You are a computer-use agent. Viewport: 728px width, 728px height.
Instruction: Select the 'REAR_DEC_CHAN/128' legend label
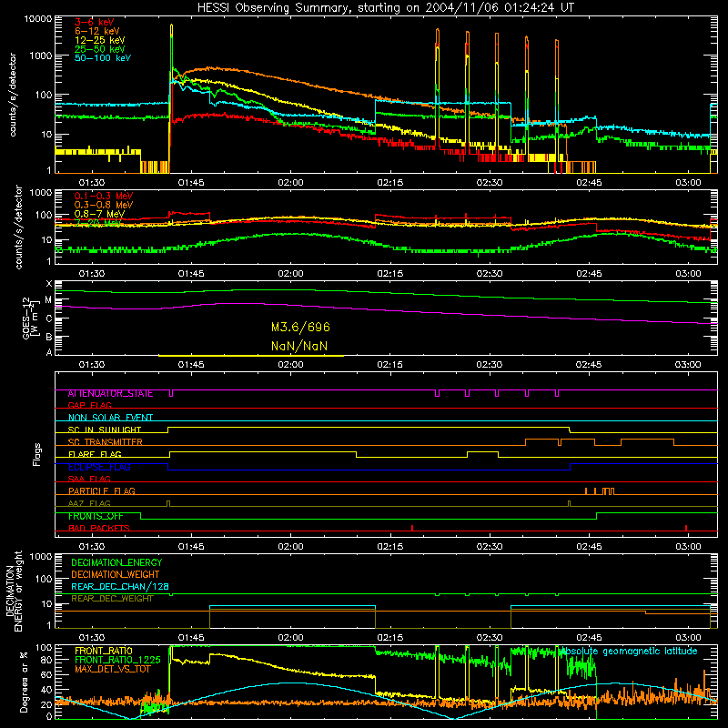tap(120, 586)
